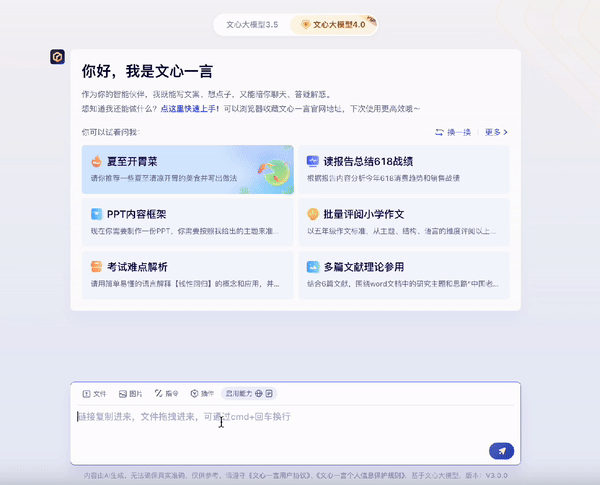The height and width of the screenshot is (485, 600).
Task: Click the 操作 label in input toolbar
Action: point(207,394)
